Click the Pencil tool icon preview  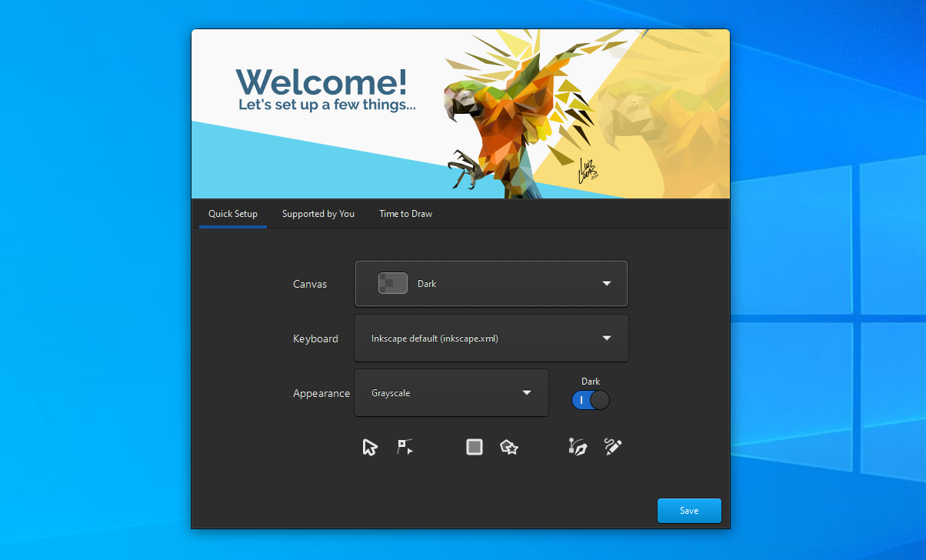click(613, 447)
